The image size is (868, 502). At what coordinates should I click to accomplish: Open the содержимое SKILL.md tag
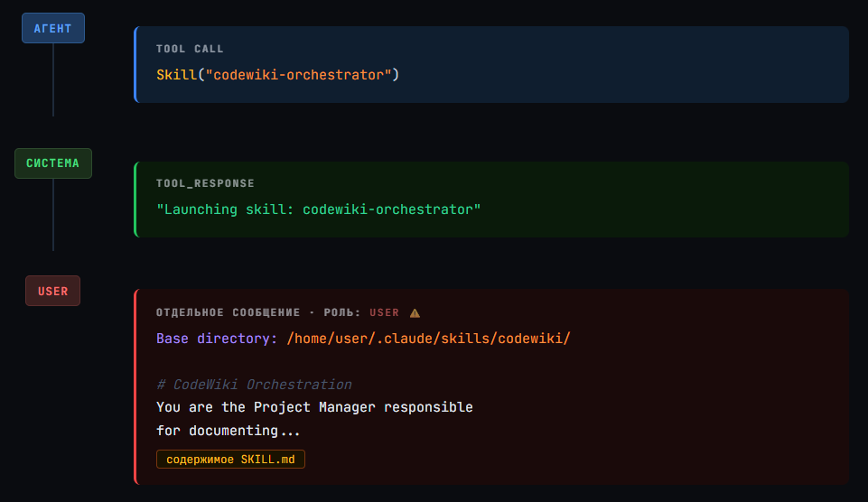[230, 460]
